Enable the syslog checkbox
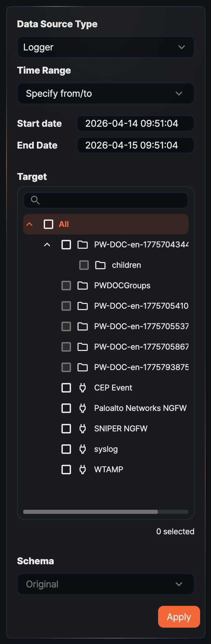The image size is (211, 644). click(66, 449)
